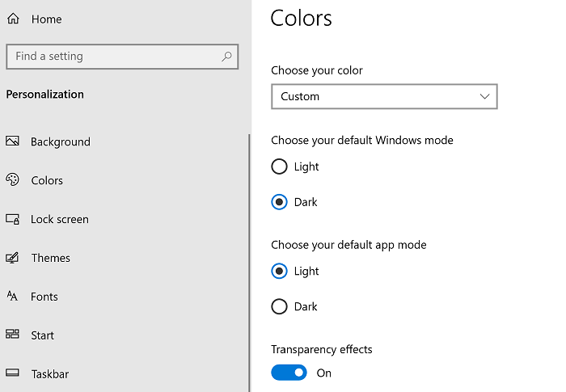Go to Lock screen settings

tap(60, 219)
